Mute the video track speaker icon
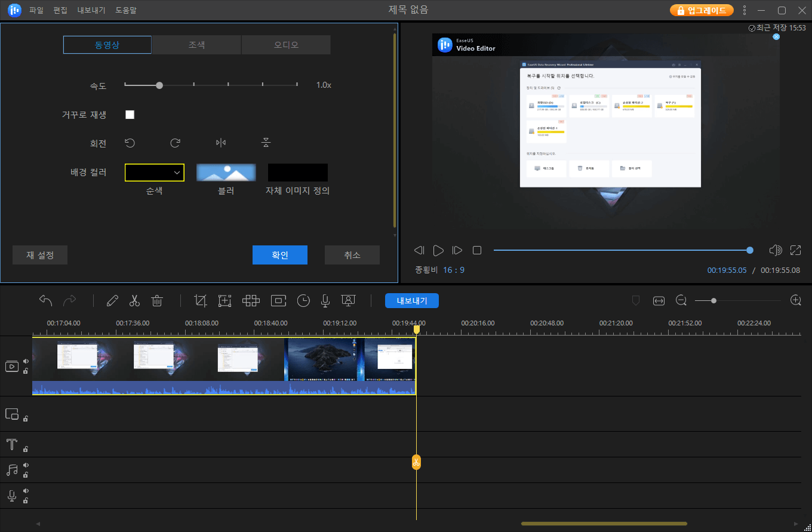Screen dimensions: 812x532 click(x=26, y=361)
